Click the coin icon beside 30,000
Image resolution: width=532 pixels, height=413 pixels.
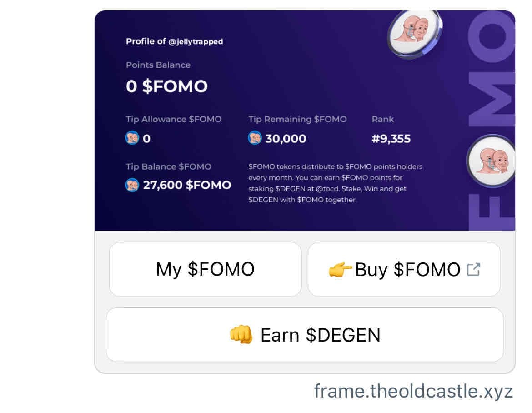point(255,138)
